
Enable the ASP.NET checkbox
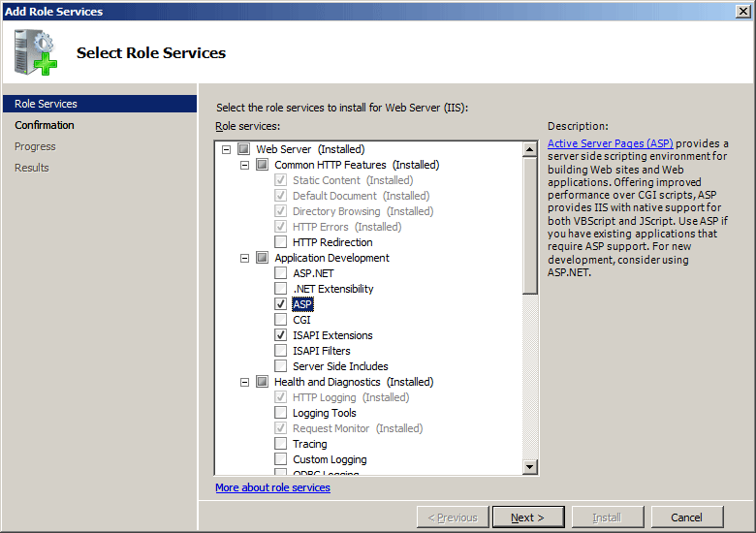(281, 273)
